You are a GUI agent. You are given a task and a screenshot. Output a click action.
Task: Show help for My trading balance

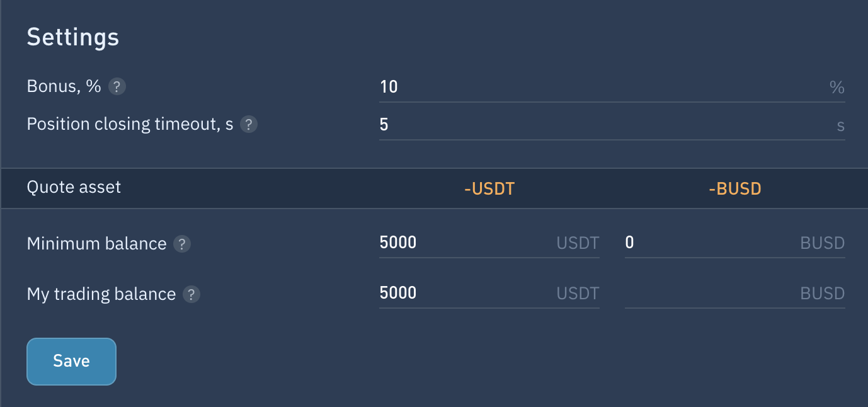(x=191, y=294)
